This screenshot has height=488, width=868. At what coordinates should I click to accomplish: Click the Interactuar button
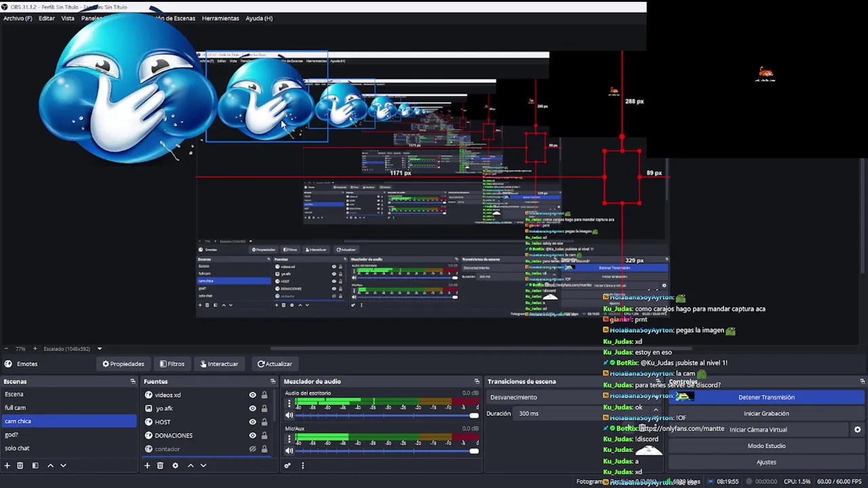pyautogui.click(x=219, y=364)
